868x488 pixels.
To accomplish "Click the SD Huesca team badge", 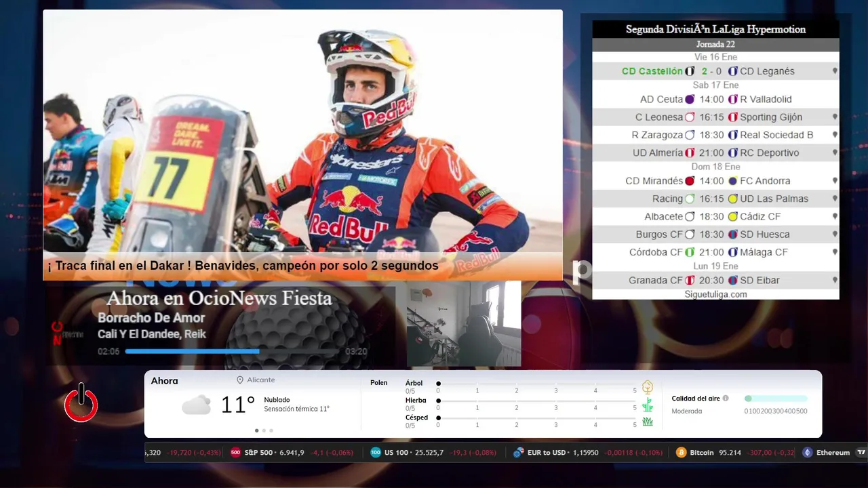I will [x=733, y=235].
